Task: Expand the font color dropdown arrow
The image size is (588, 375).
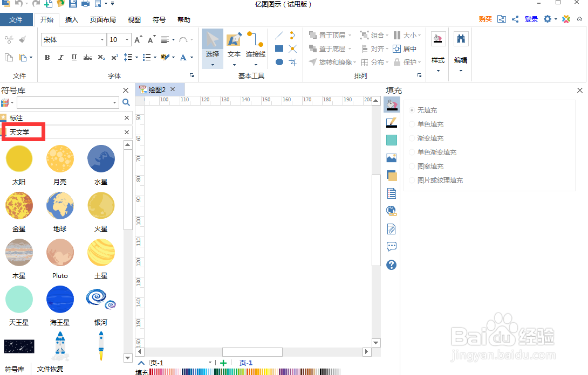Action: 192,57
